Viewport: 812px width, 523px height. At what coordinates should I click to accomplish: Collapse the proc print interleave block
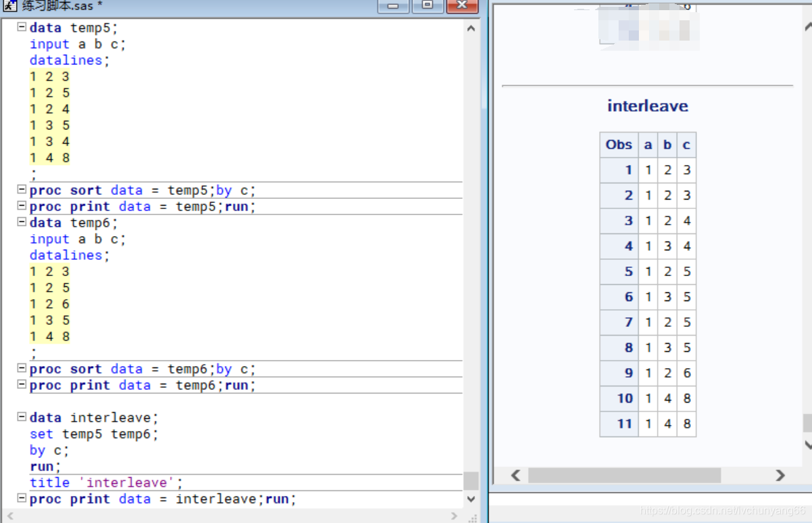tap(22, 499)
